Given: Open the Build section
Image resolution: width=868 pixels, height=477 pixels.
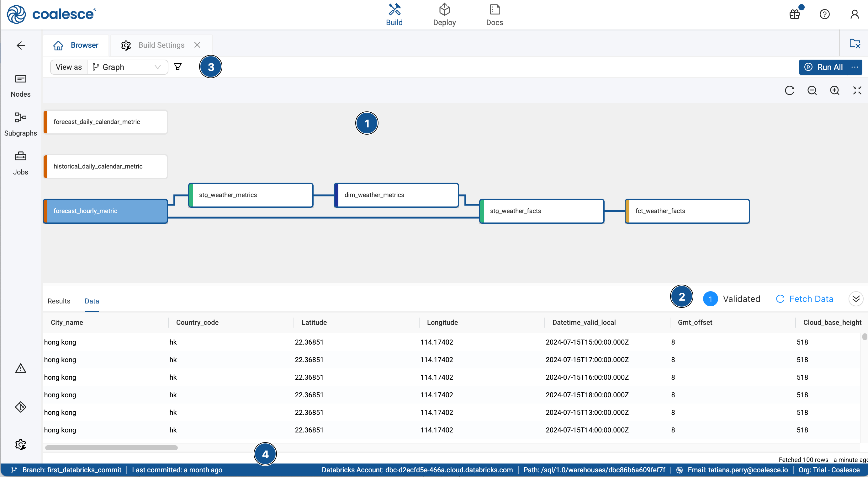Looking at the screenshot, I should (394, 15).
